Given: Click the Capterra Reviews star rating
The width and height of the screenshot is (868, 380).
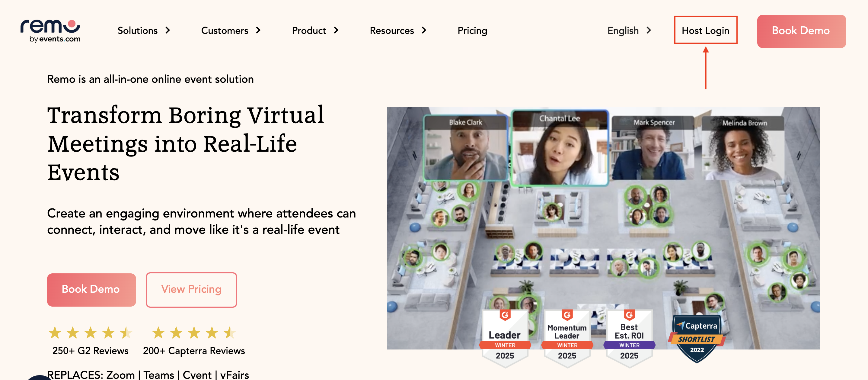Looking at the screenshot, I should point(194,333).
